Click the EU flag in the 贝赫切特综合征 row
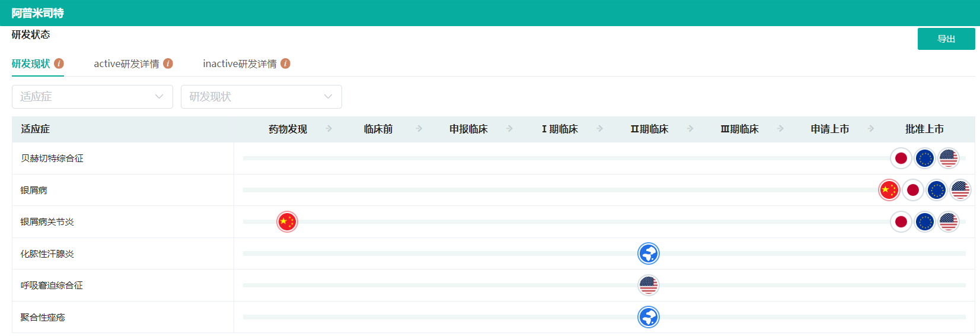 (925, 158)
